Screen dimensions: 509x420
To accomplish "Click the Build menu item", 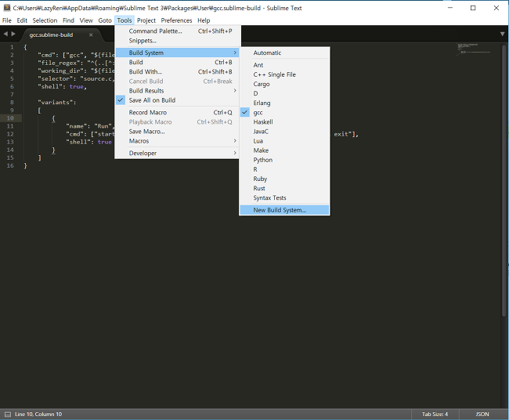I will pyautogui.click(x=177, y=62).
